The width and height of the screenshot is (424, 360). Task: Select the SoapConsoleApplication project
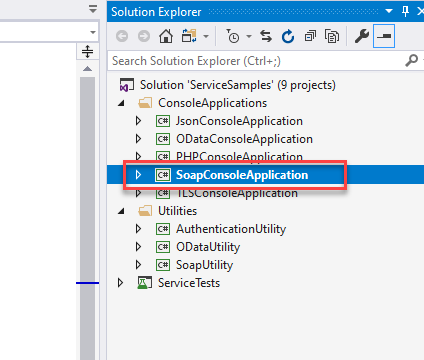242,175
